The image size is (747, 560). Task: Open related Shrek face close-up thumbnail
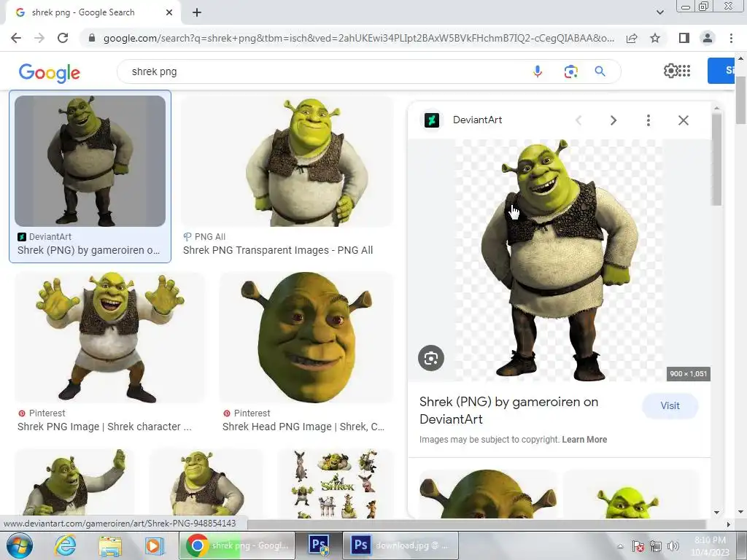(x=488, y=494)
